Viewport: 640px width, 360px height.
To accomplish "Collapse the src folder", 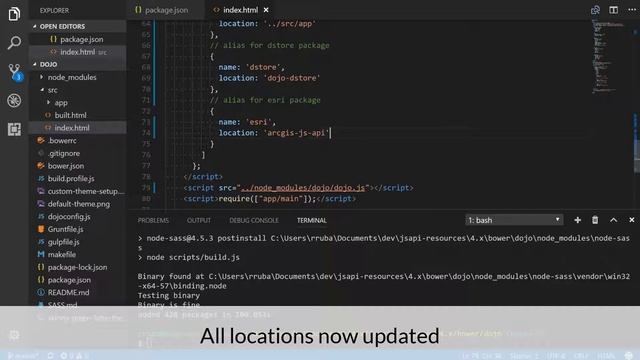I will pos(78,90).
